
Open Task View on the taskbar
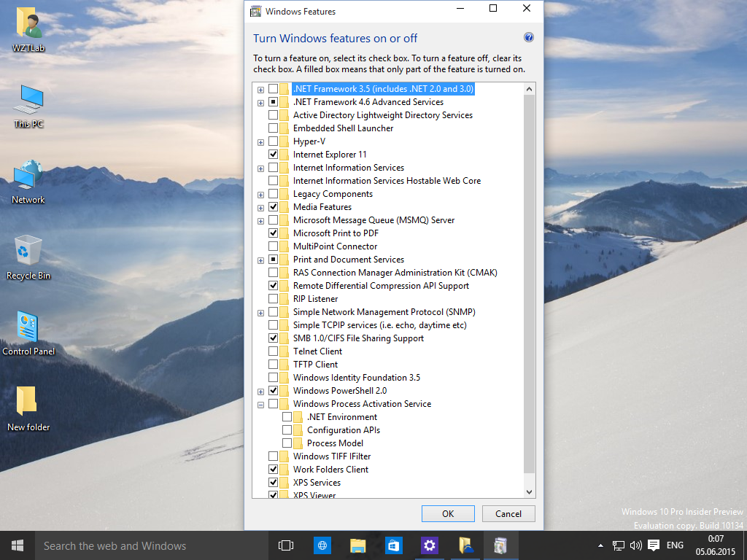point(286,545)
